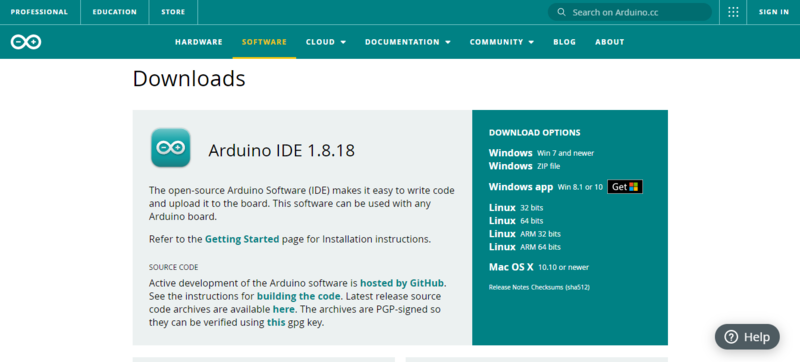Expand the Cloud dropdown menu
The height and width of the screenshot is (362, 800).
tap(326, 42)
